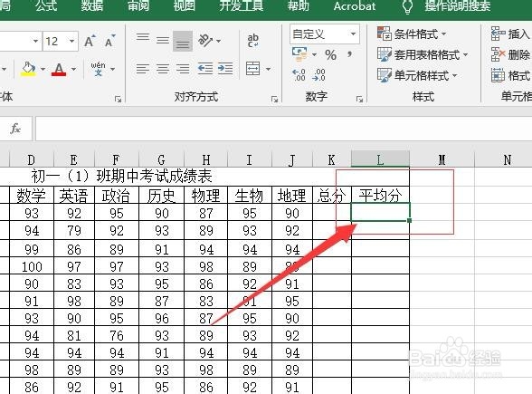Click 插入 insert cells button
The height and width of the screenshot is (394, 532).
tap(510, 34)
